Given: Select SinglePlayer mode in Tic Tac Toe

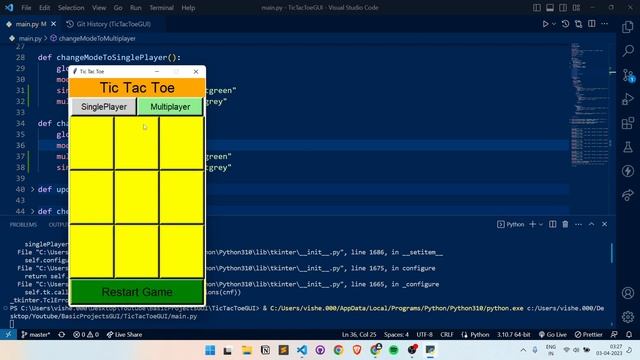Looking at the screenshot, I should 104,107.
